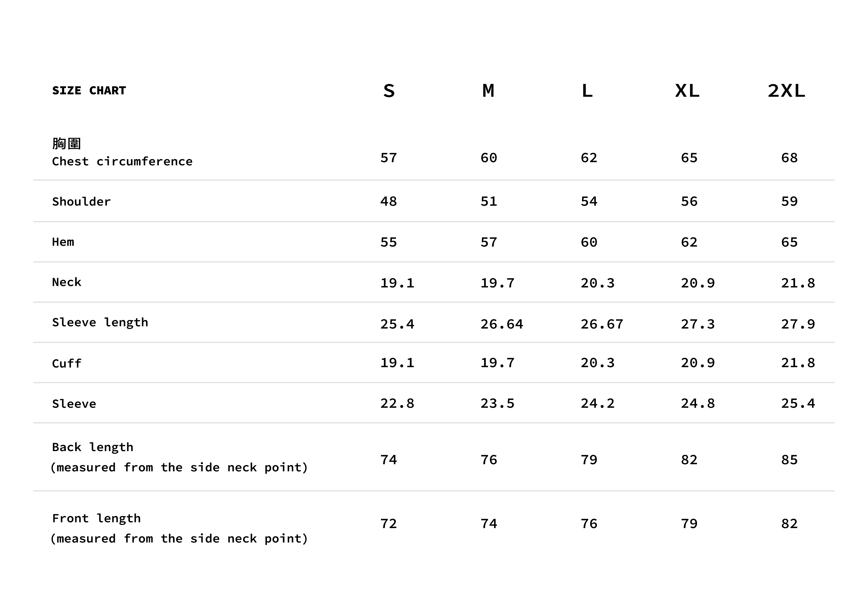
Task: Click the Front length row label
Action: click(96, 518)
